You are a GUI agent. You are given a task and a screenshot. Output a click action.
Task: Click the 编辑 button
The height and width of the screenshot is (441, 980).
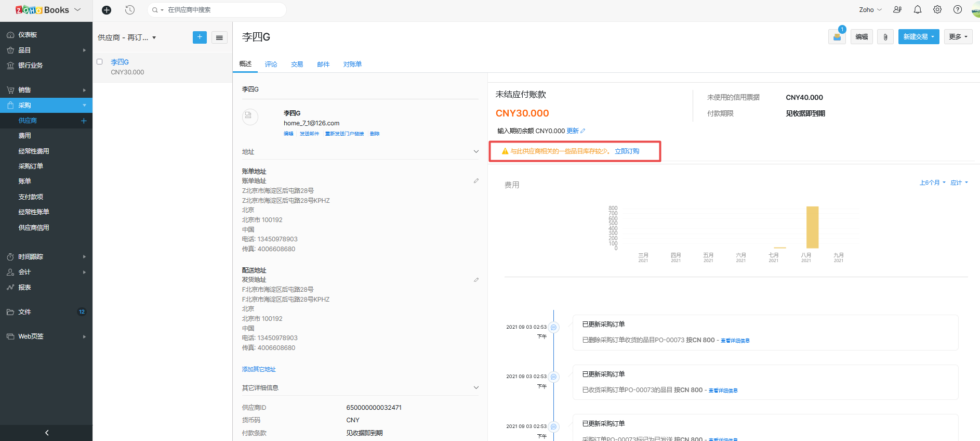point(862,37)
